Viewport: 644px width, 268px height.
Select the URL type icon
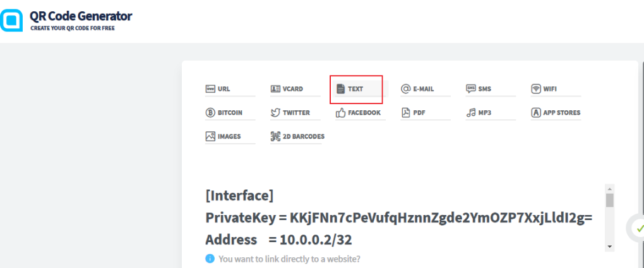(x=210, y=89)
